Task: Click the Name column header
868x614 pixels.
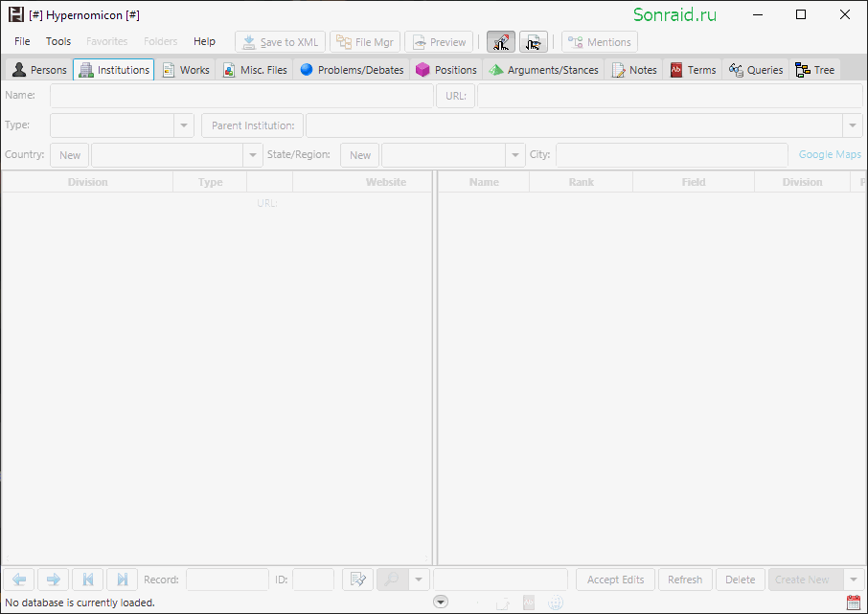Action: point(484,182)
